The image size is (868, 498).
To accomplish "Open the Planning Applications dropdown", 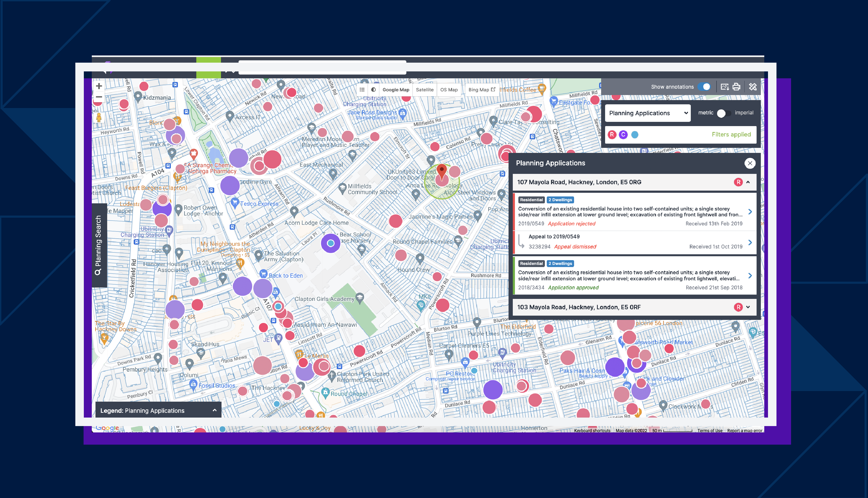I will coord(648,113).
